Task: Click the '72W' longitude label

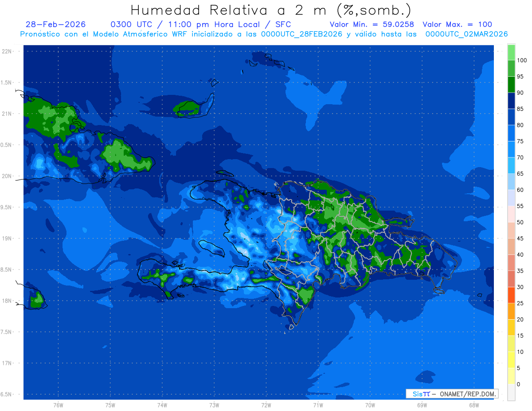Action: (x=266, y=405)
